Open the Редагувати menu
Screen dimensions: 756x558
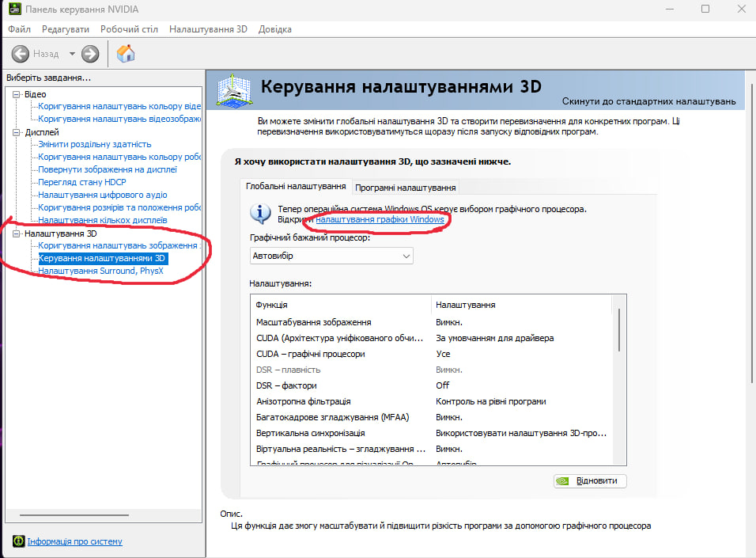(x=66, y=29)
